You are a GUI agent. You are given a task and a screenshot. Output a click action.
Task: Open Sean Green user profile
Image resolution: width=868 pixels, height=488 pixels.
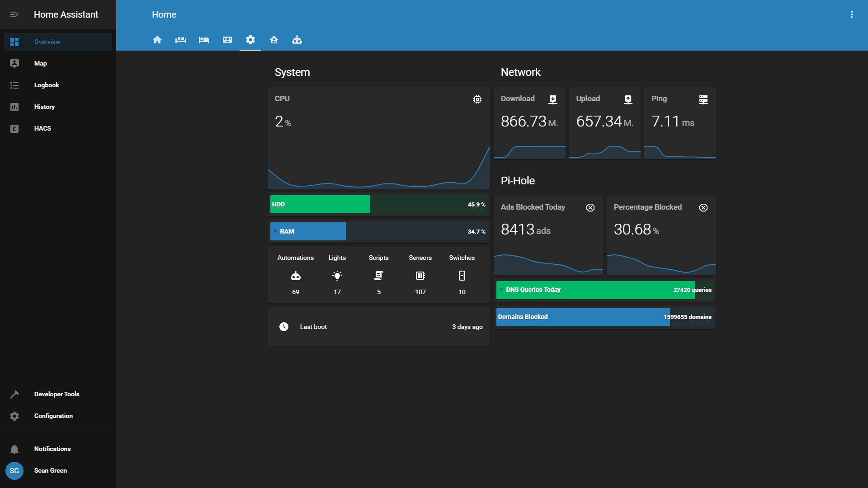pos(58,470)
